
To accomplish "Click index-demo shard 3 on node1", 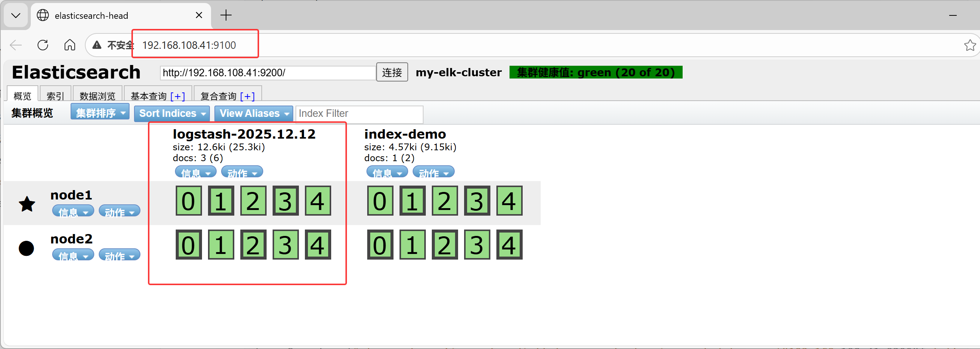I will tap(477, 201).
